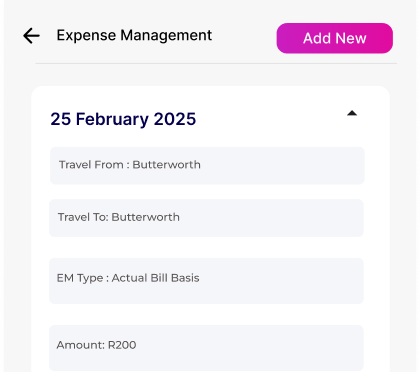
Task: Click the Travel From label text
Action: pyautogui.click(x=91, y=165)
